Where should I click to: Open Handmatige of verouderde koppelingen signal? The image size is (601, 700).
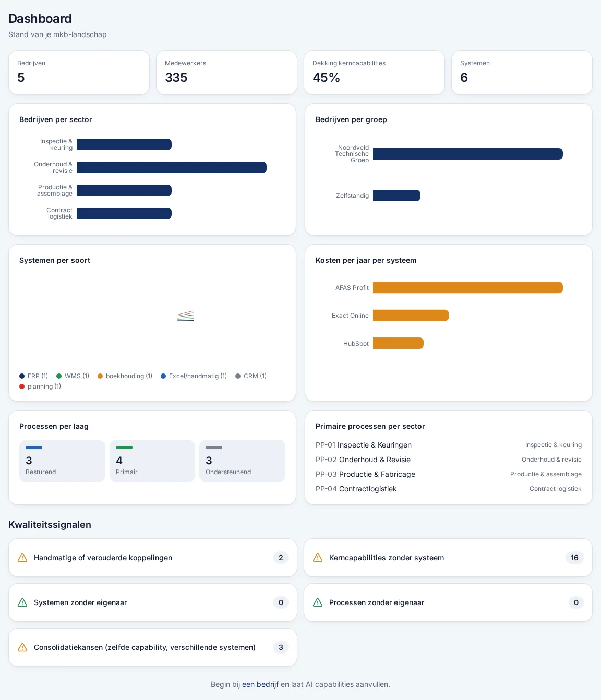153,558
